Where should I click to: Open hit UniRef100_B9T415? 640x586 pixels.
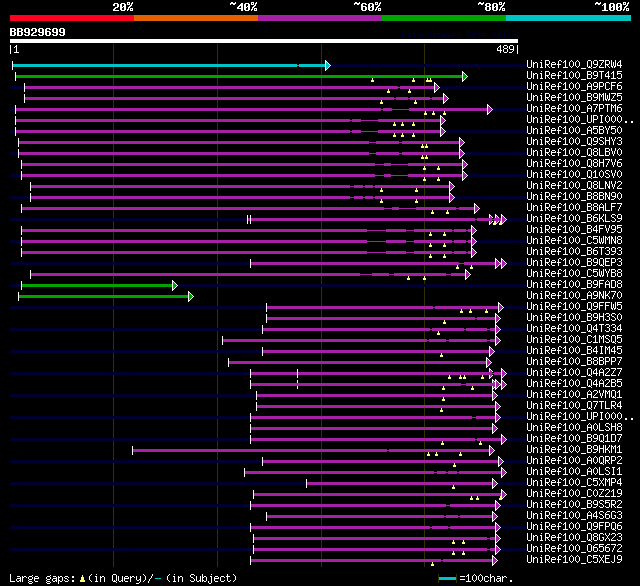(574, 75)
